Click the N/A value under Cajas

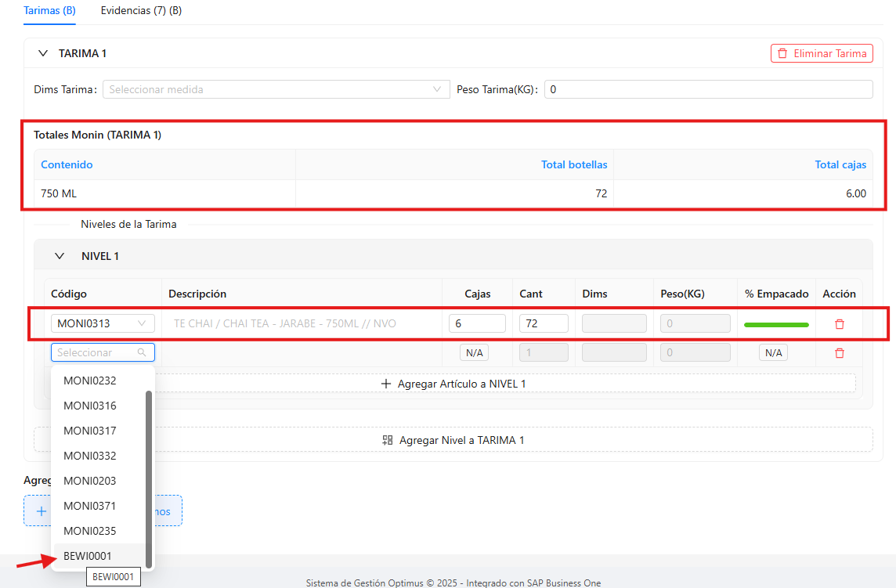click(x=475, y=352)
